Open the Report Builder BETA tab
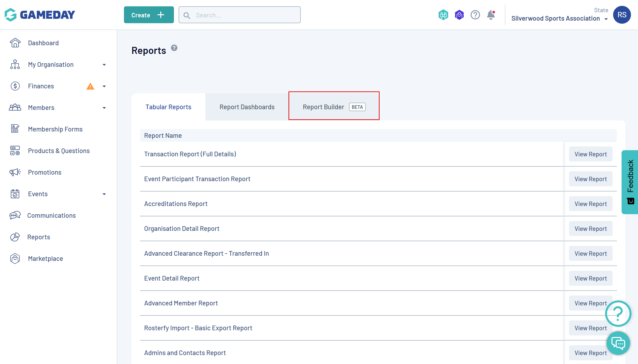 click(334, 107)
